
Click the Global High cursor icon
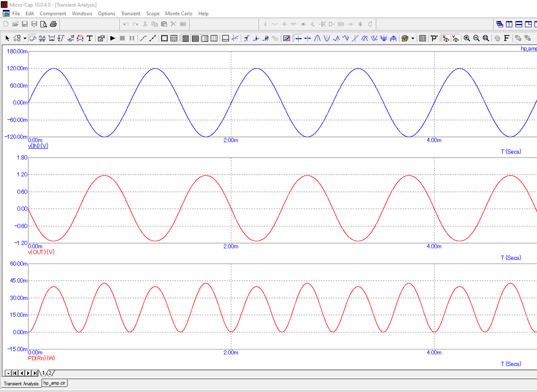[x=365, y=38]
